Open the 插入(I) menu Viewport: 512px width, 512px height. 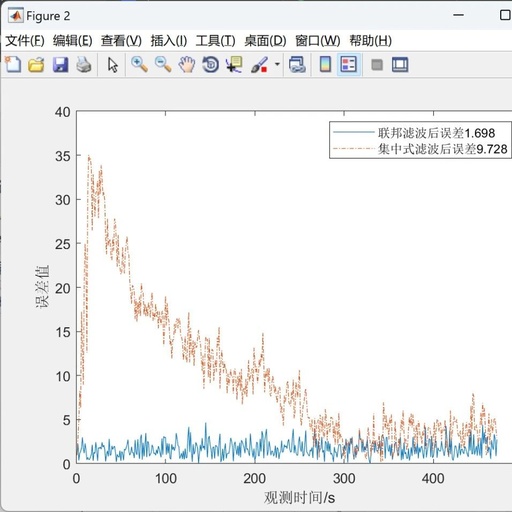tap(169, 41)
